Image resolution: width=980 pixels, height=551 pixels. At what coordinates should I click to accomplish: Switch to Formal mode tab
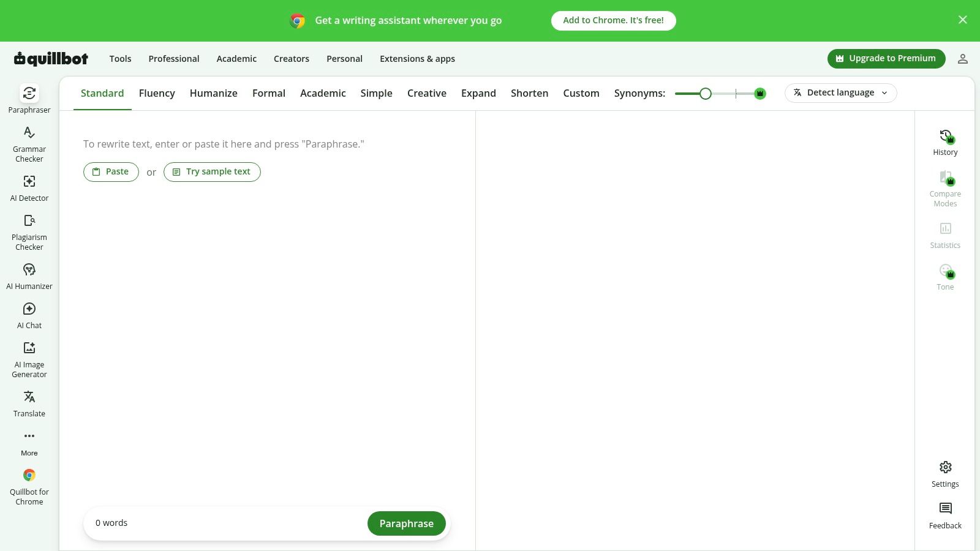click(x=269, y=93)
